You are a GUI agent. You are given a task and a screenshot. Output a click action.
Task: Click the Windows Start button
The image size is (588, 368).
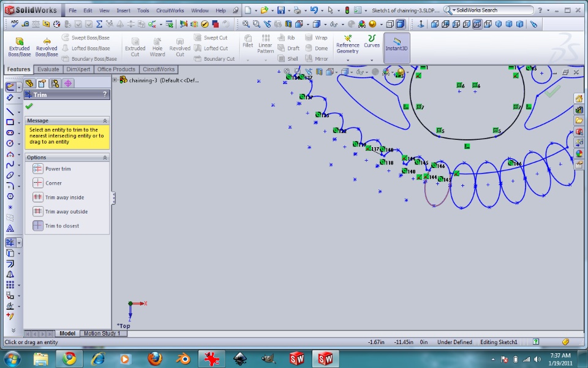pyautogui.click(x=12, y=359)
